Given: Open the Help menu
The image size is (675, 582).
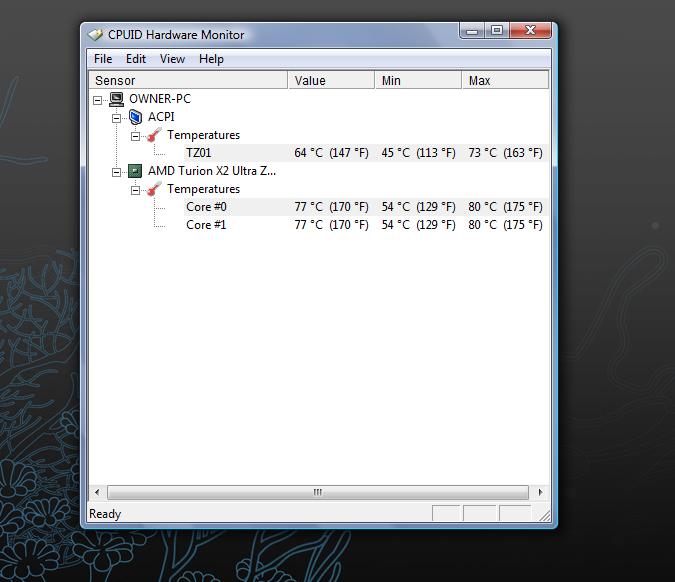Looking at the screenshot, I should coord(211,59).
